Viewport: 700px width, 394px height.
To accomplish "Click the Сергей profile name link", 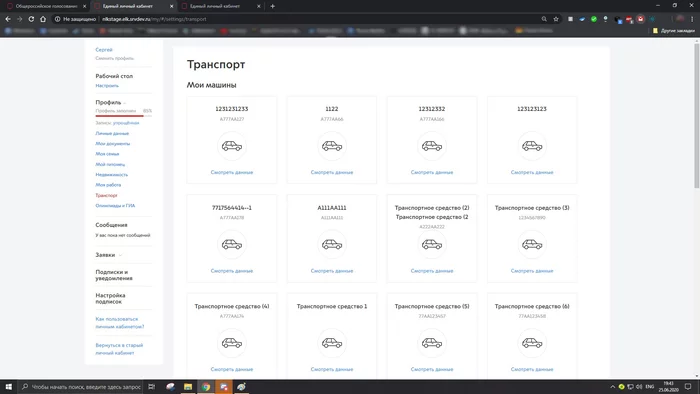I will coord(104,50).
